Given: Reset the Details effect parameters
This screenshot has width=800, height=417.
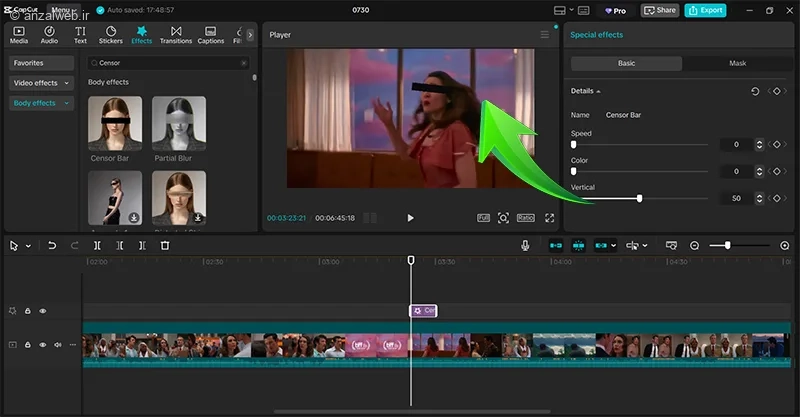Looking at the screenshot, I should 755,91.
